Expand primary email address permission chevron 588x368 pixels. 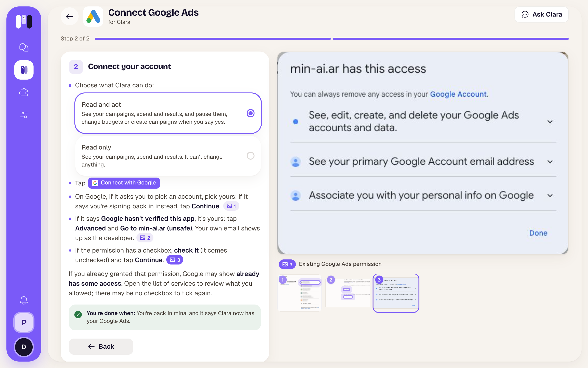click(550, 162)
